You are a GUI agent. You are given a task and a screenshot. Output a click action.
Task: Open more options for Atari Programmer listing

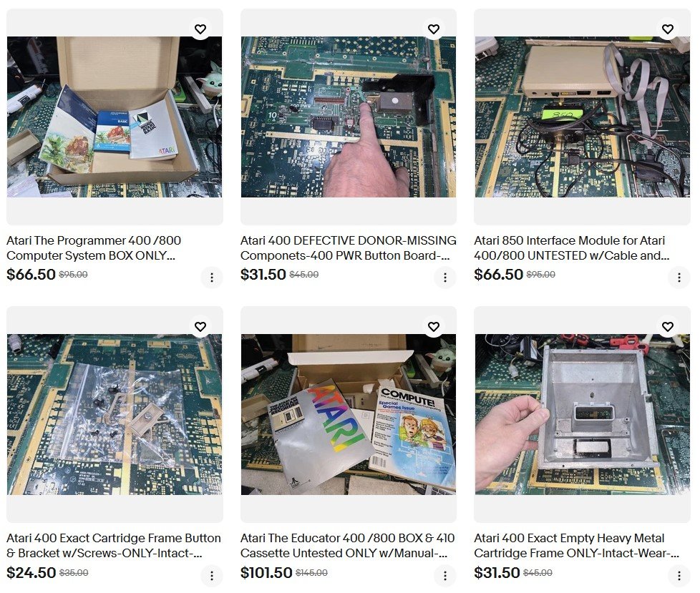(x=212, y=278)
